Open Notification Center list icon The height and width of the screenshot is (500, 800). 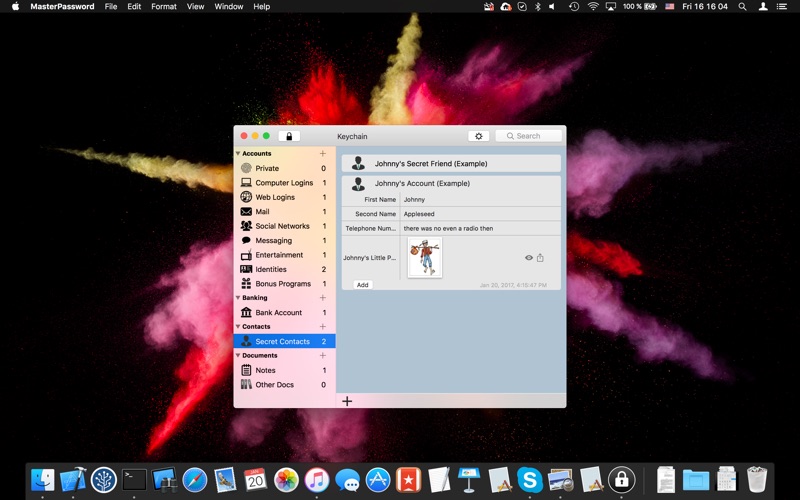pos(782,7)
